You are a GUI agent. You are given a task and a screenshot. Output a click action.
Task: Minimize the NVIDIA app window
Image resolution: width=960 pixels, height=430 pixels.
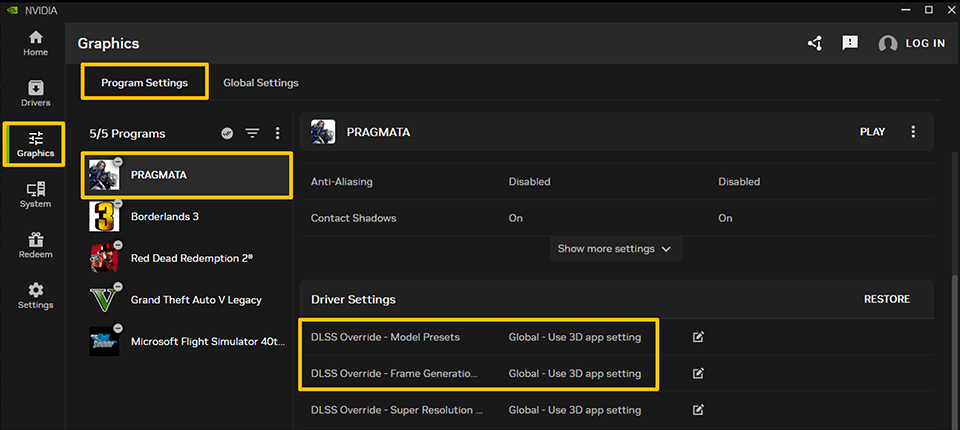[906, 10]
